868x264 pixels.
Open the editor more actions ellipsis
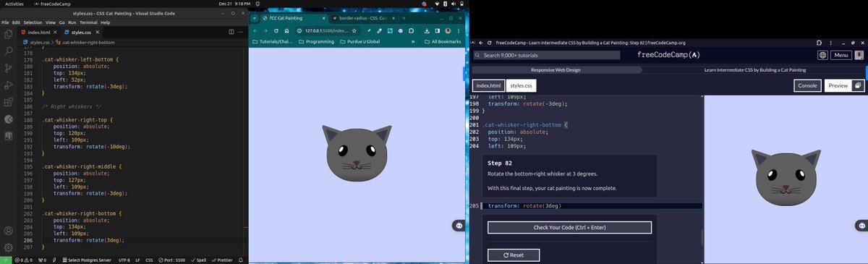(x=241, y=33)
